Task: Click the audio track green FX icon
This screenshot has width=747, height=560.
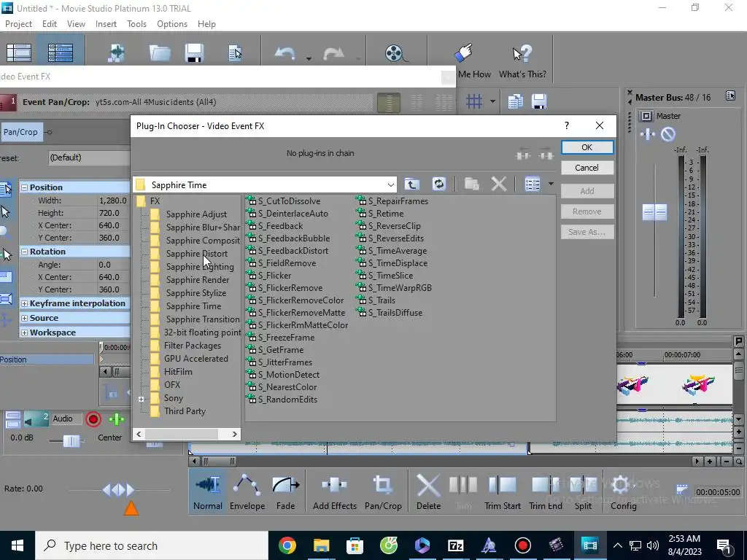Action: tap(116, 419)
